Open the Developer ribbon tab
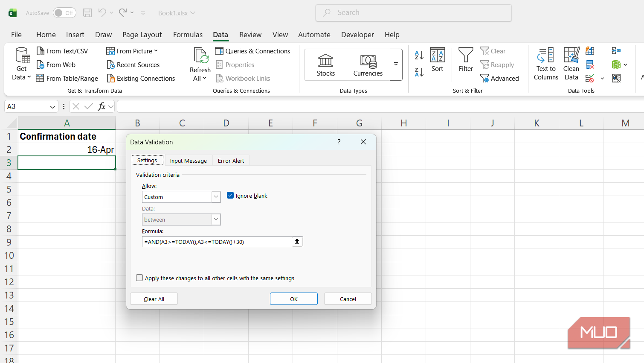This screenshot has width=644, height=363. pos(357,35)
